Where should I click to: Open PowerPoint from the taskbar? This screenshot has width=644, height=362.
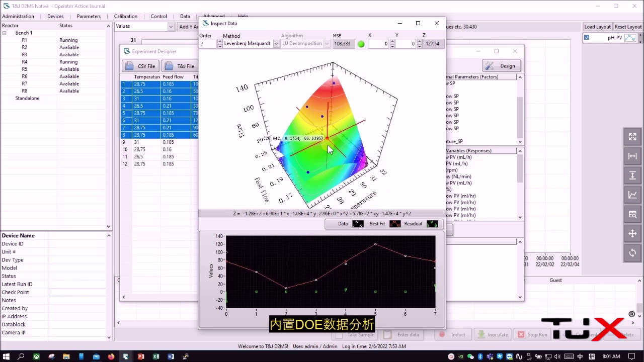[x=141, y=356]
